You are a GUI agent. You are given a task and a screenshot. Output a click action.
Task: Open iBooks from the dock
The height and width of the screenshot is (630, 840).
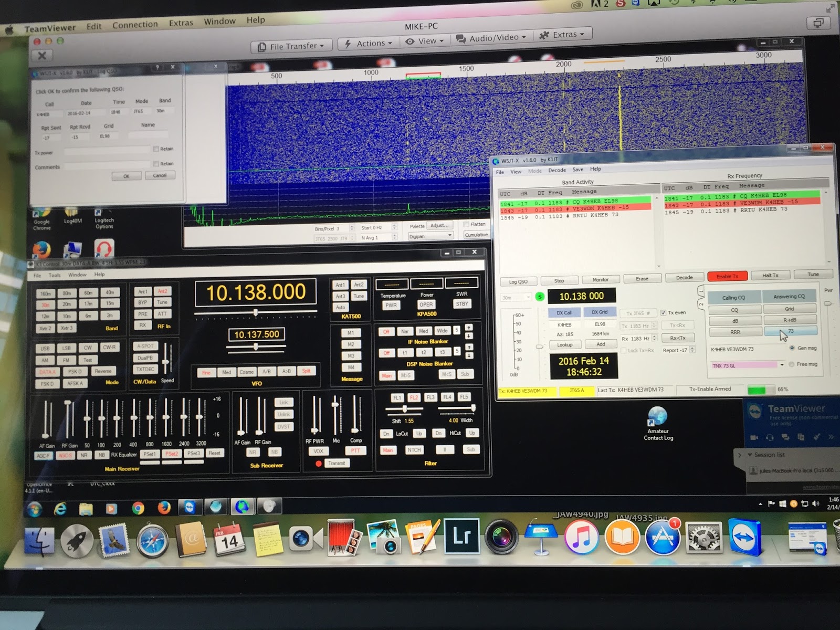(623, 537)
